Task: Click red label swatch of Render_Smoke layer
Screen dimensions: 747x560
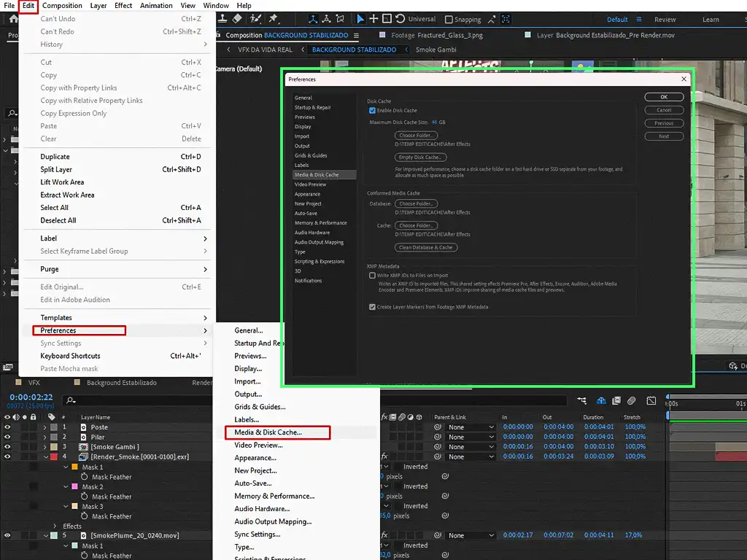Action: (x=54, y=456)
